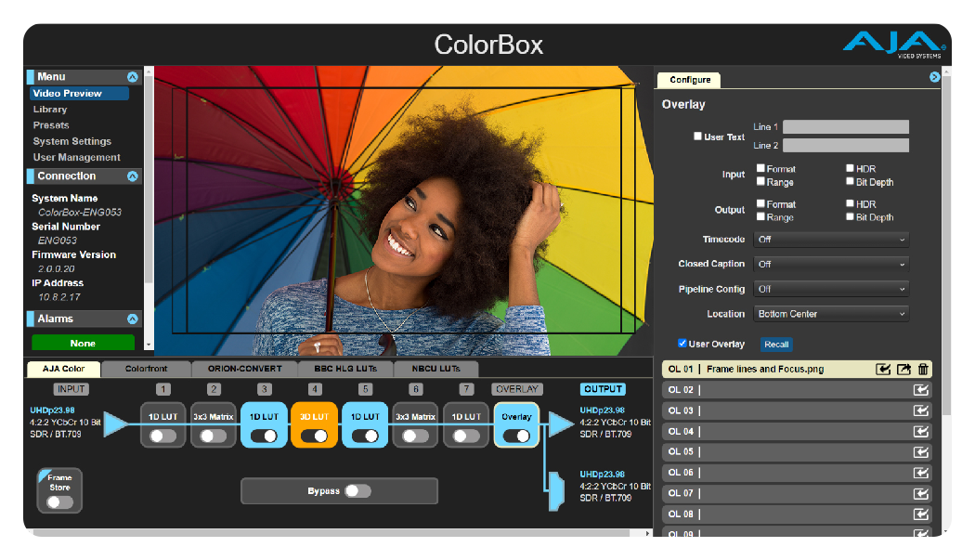Toggle the Overlay stage switch
The width and height of the screenshot is (975, 560).
pos(516,436)
